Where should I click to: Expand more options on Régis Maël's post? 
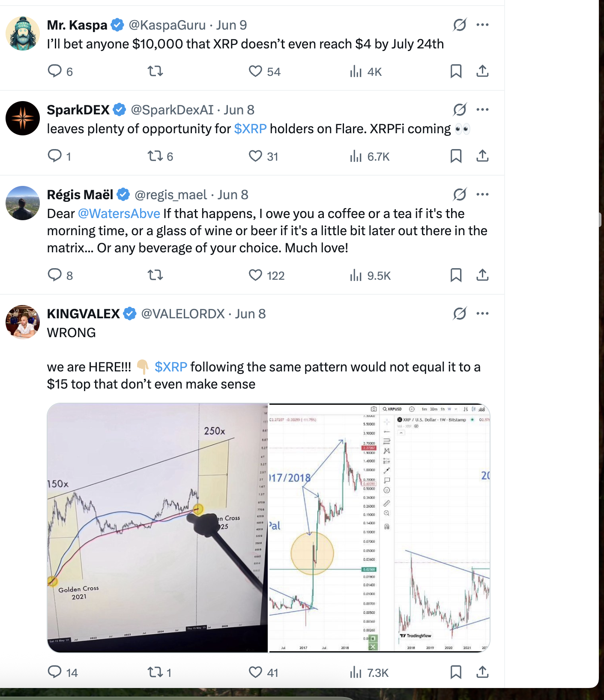coord(482,194)
